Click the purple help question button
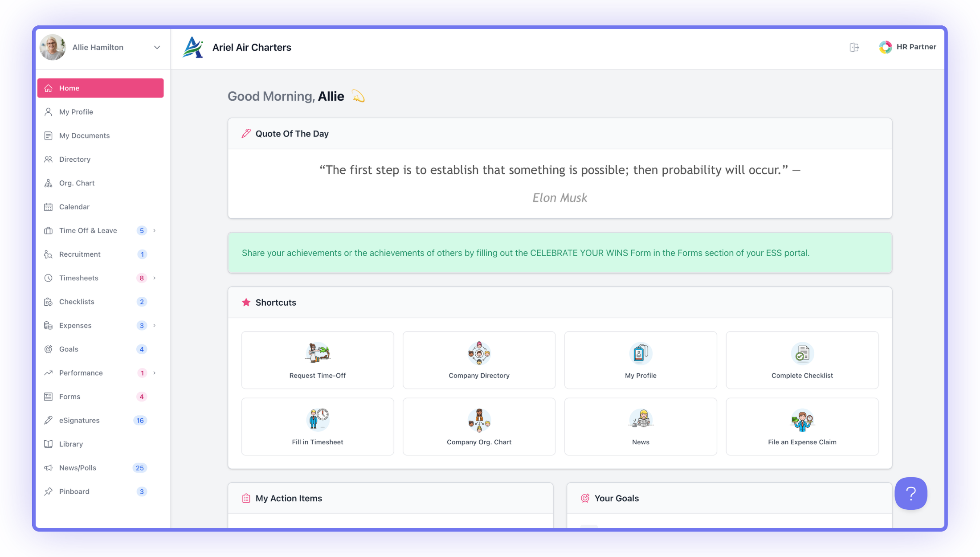The width and height of the screenshot is (980, 557). (x=911, y=493)
